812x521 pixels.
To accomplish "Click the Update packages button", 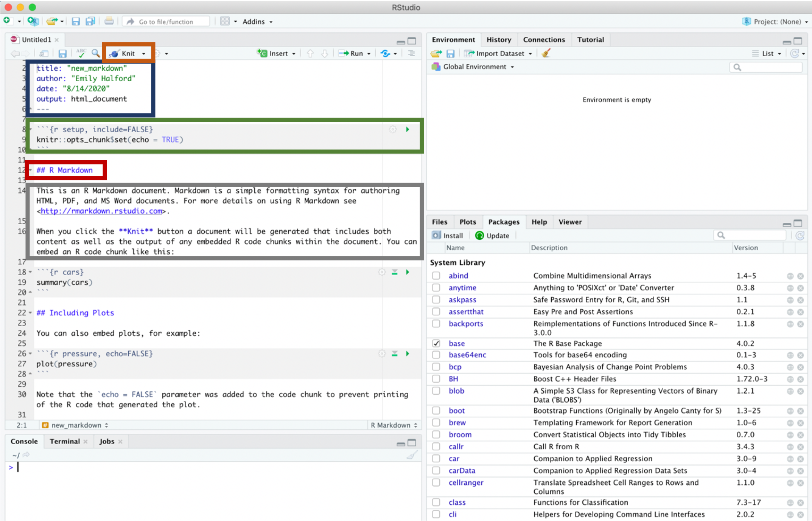I will coord(492,236).
